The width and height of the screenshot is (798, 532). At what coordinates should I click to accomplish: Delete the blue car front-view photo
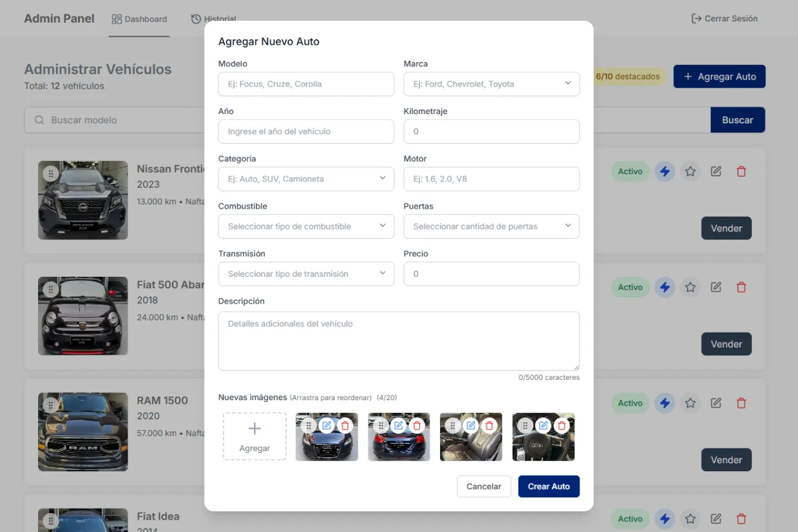coord(345,425)
